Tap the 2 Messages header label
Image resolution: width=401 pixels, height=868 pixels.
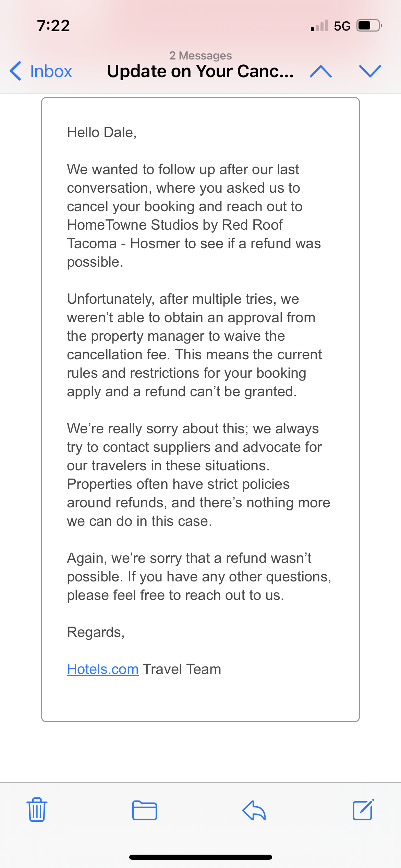pyautogui.click(x=200, y=55)
